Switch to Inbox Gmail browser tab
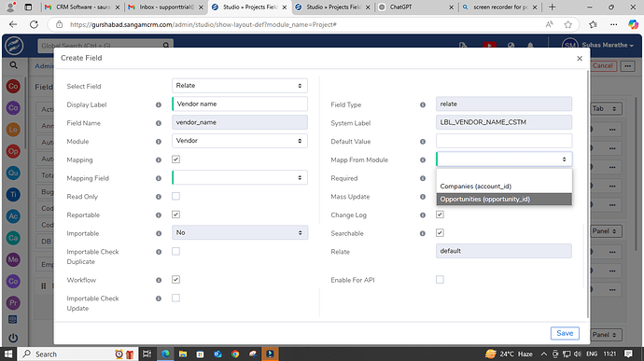Image resolution: width=644 pixels, height=361 pixels. (166, 7)
